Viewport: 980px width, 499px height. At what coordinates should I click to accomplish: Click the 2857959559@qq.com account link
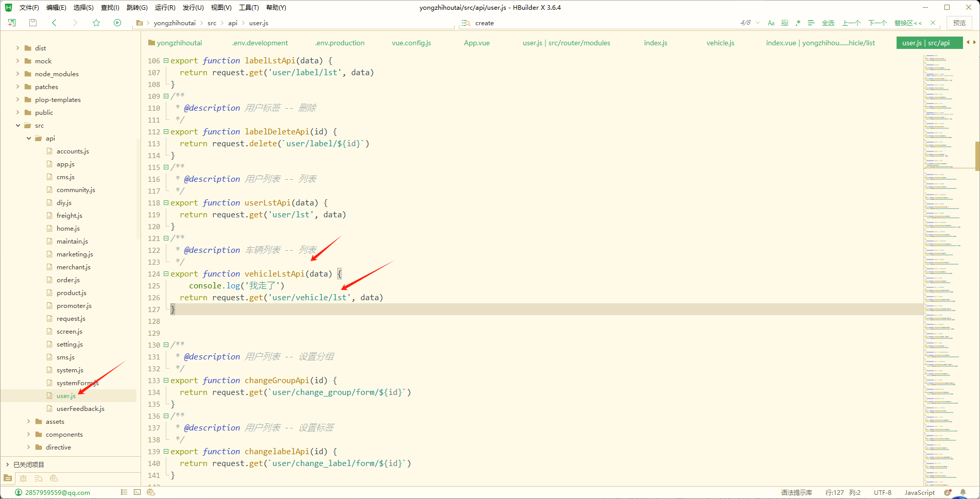click(x=58, y=492)
